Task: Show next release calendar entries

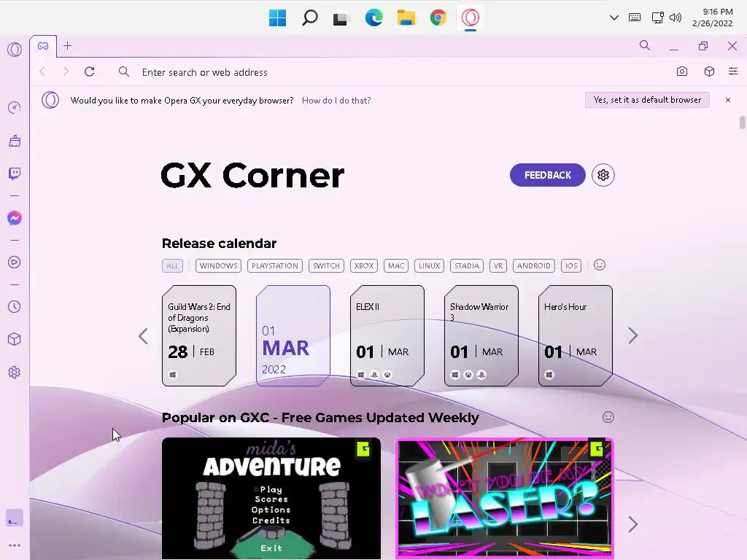Action: click(632, 335)
